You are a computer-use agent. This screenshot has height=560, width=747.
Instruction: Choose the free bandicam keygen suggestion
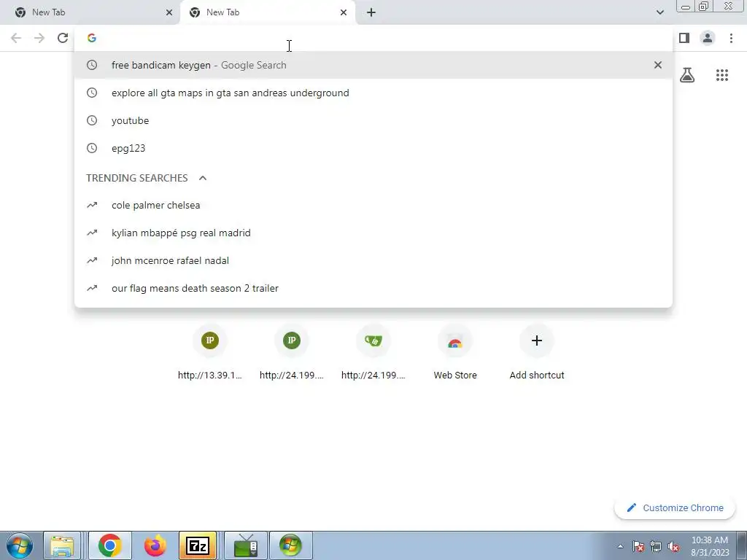tap(373, 65)
